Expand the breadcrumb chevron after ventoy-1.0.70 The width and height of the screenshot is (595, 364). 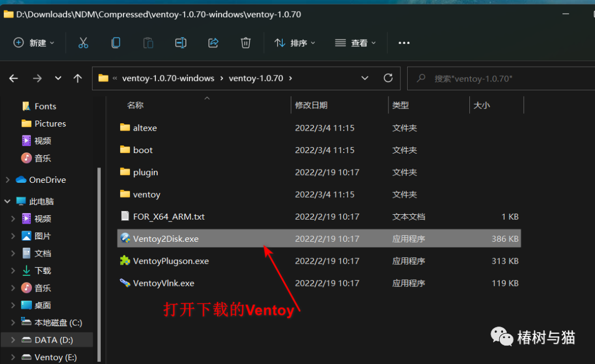(x=290, y=78)
